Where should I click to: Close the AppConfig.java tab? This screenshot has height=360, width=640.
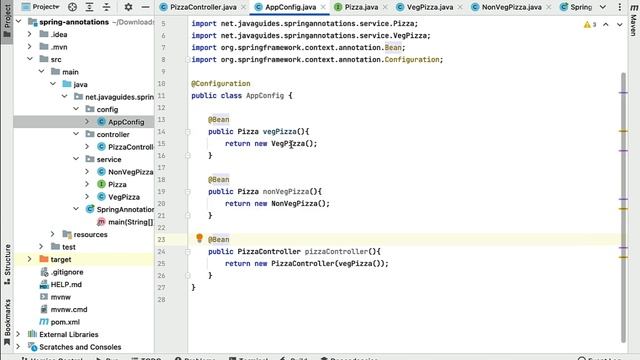[323, 7]
